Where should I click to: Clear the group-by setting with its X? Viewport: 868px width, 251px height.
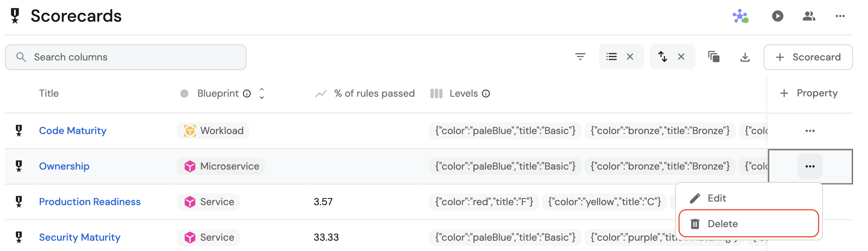630,57
